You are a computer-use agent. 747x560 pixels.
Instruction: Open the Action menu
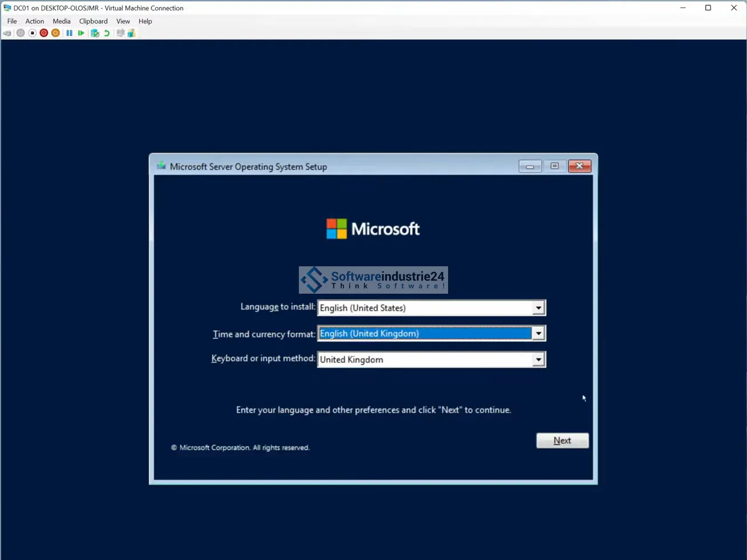pyautogui.click(x=34, y=21)
